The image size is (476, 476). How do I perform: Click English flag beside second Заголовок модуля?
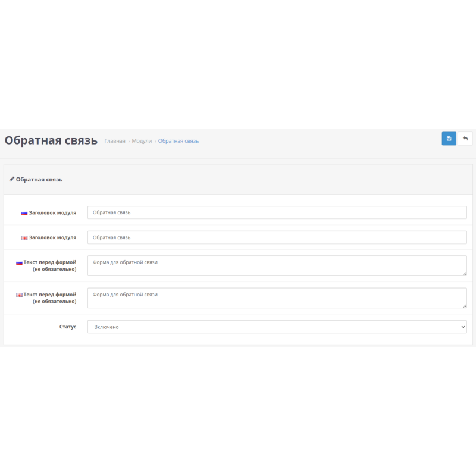click(24, 238)
